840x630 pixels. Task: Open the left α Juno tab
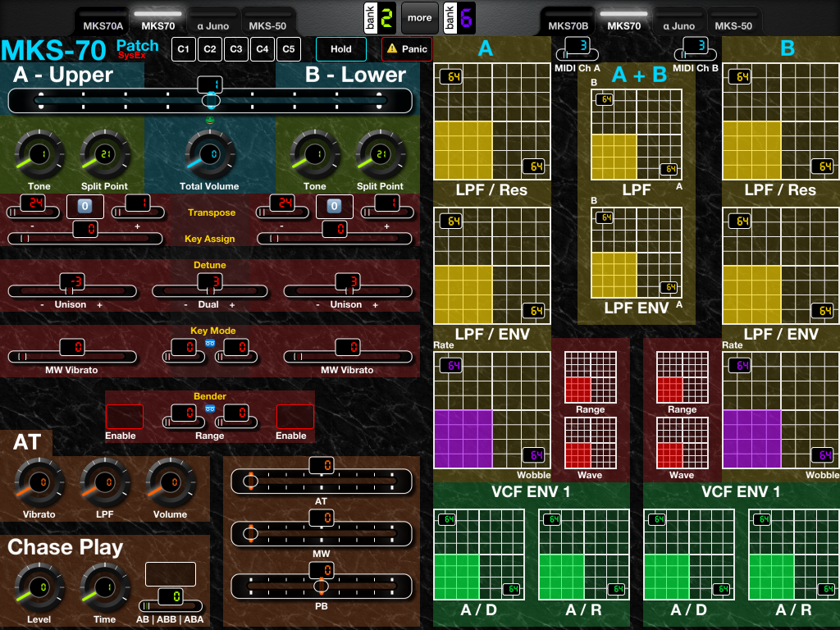coord(212,21)
